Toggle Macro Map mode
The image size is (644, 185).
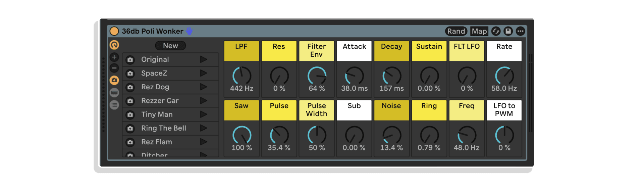click(x=479, y=31)
